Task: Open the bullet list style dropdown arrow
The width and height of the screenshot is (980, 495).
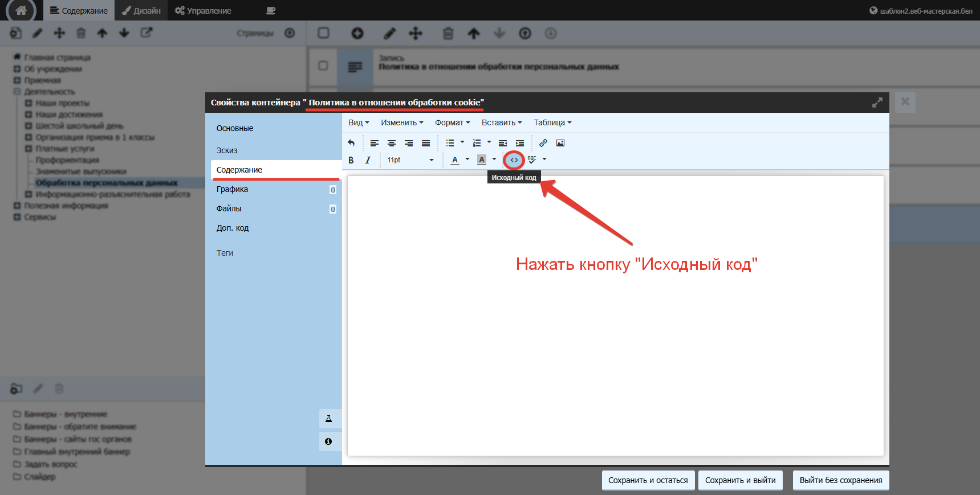Action: [x=462, y=142]
